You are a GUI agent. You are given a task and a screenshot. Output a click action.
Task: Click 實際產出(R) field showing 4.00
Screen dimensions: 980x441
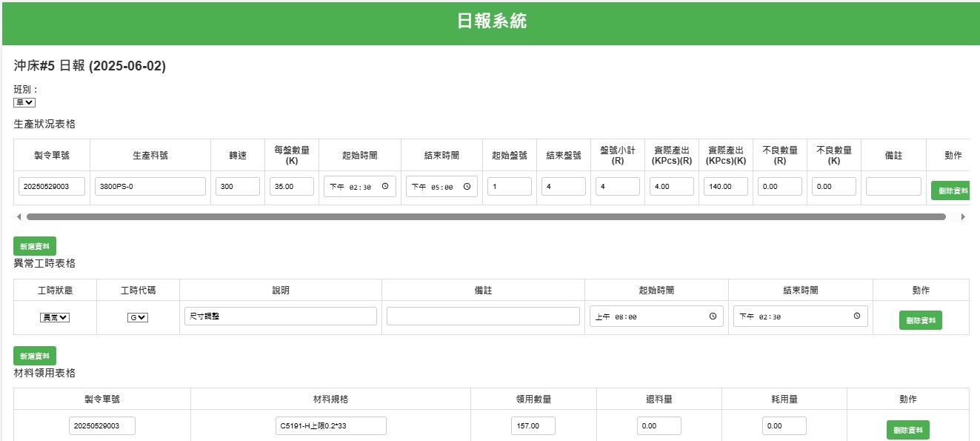[x=672, y=187]
